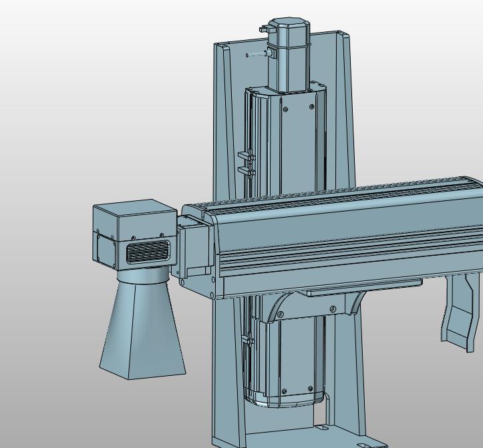Pick the ventilation grille on the box head
Image resolution: width=483 pixels, height=448 pixels.
point(148,252)
